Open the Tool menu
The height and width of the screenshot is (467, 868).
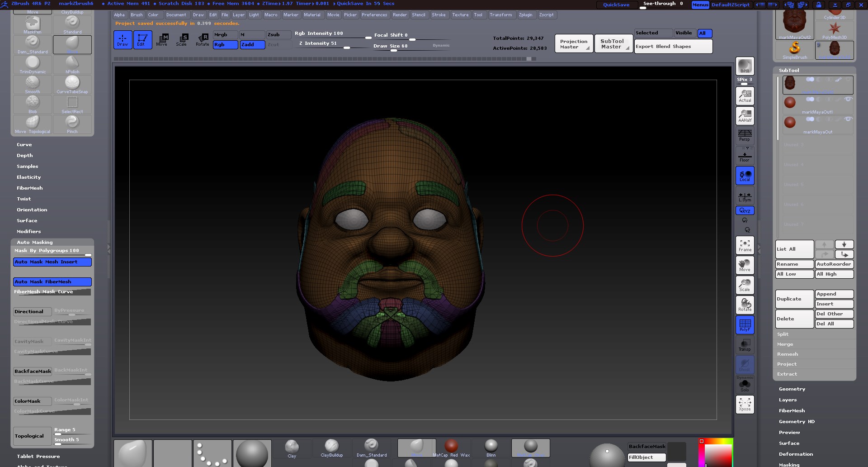pyautogui.click(x=479, y=14)
